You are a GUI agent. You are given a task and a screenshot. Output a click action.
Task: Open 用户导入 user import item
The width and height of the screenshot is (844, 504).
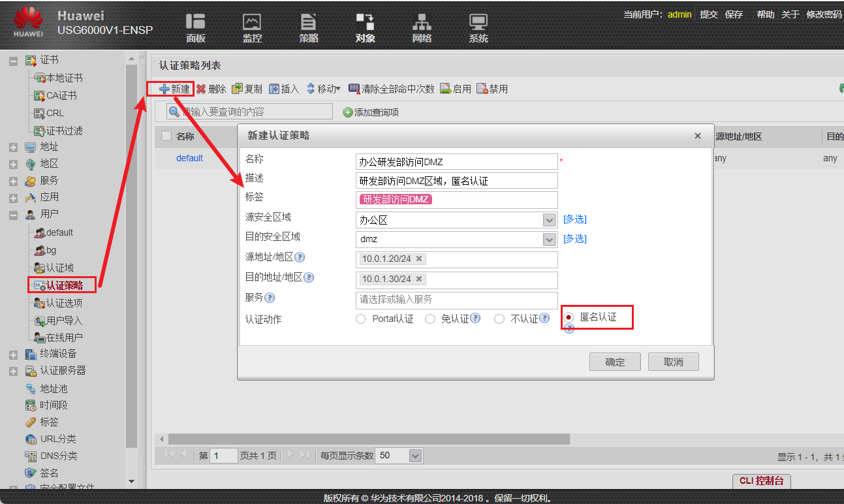pos(64,321)
